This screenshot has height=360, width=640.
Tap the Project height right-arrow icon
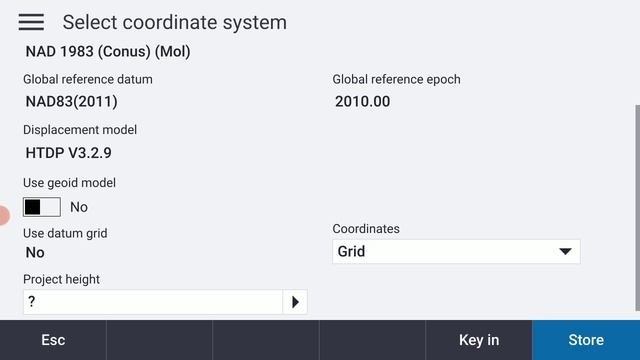tap(295, 302)
